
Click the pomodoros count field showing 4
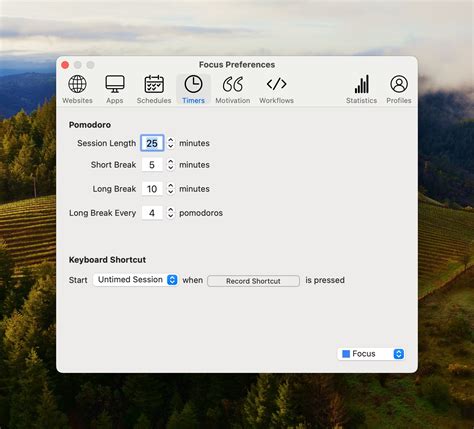tap(152, 213)
